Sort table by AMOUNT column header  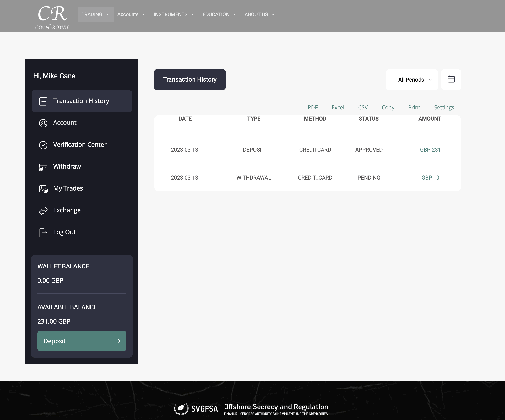(x=430, y=119)
